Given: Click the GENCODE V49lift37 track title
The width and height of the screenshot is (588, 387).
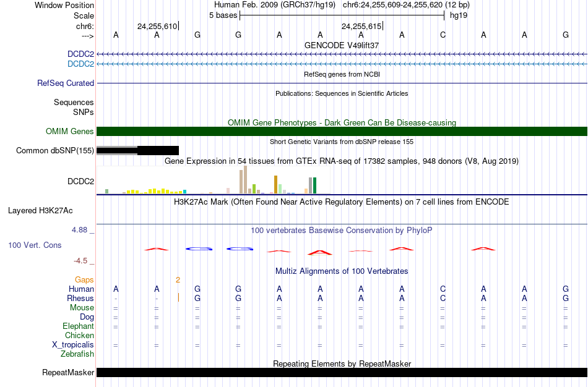Looking at the screenshot, I should click(342, 45).
